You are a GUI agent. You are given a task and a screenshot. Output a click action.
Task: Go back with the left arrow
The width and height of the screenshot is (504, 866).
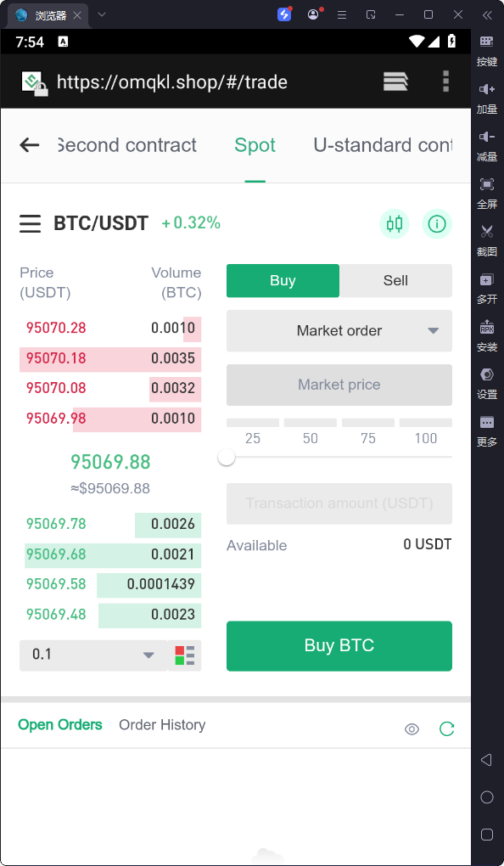[29, 145]
